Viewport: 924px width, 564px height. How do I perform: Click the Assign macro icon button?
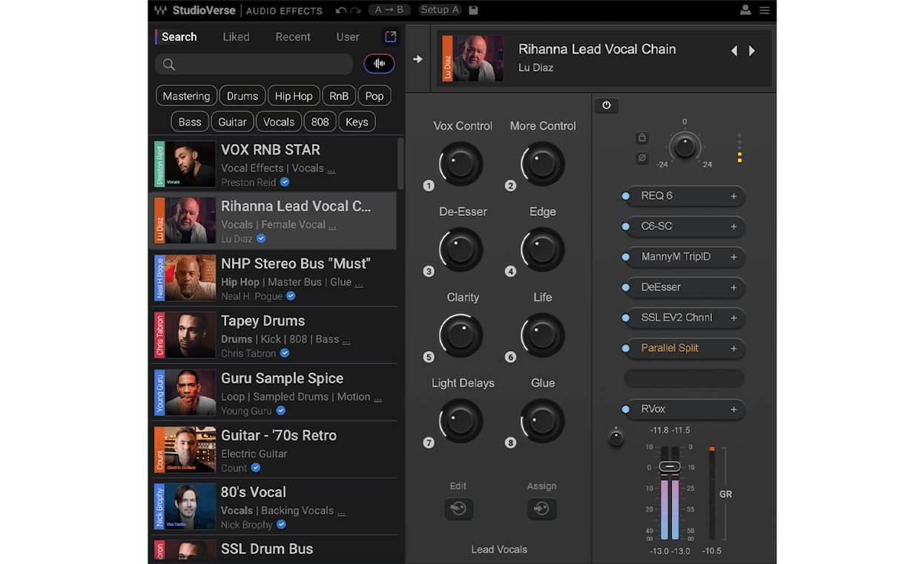click(541, 508)
